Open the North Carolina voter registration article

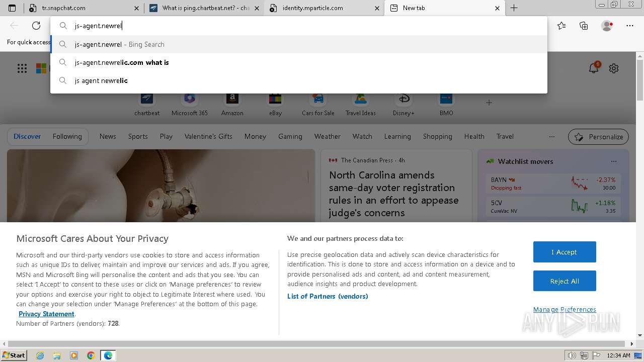(x=394, y=194)
